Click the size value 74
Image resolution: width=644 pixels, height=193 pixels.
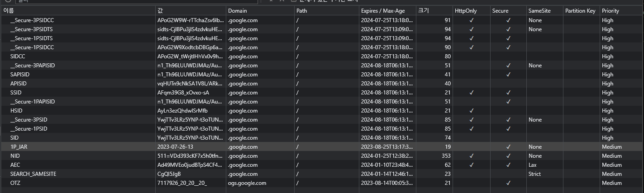click(448, 138)
